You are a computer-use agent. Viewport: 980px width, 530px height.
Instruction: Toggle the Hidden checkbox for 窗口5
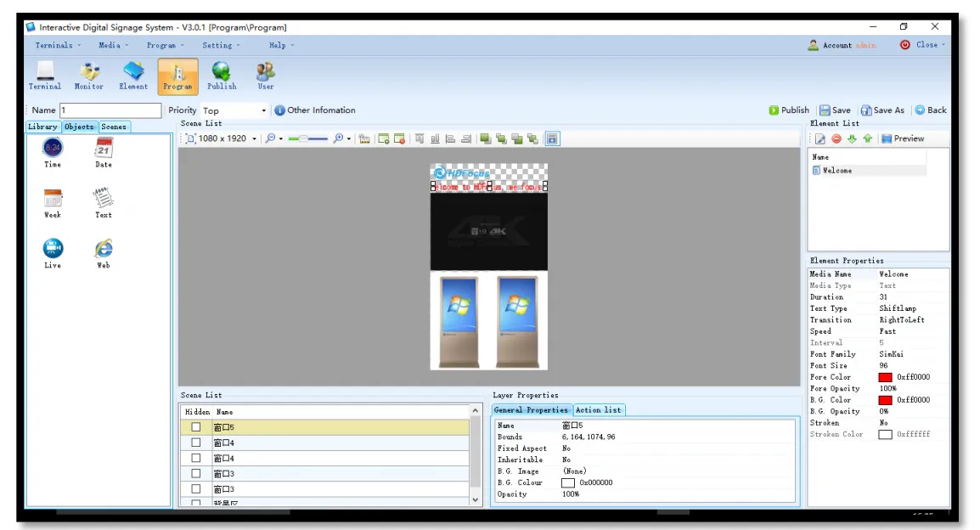click(x=196, y=427)
